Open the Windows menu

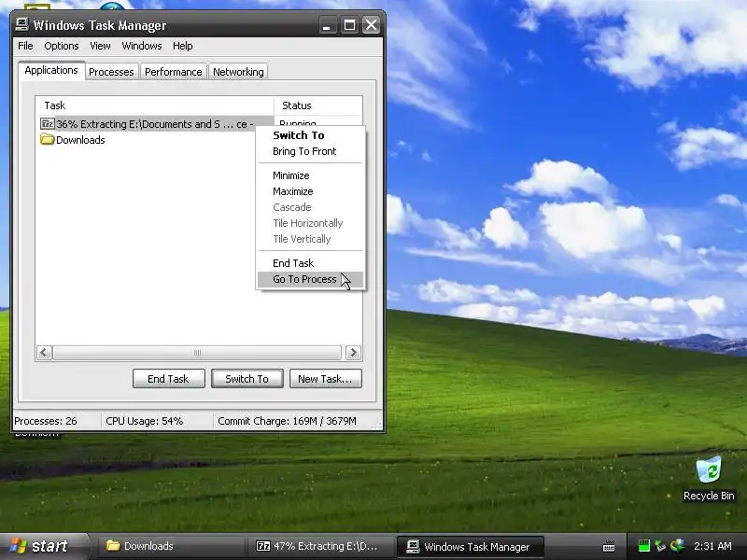tap(142, 46)
